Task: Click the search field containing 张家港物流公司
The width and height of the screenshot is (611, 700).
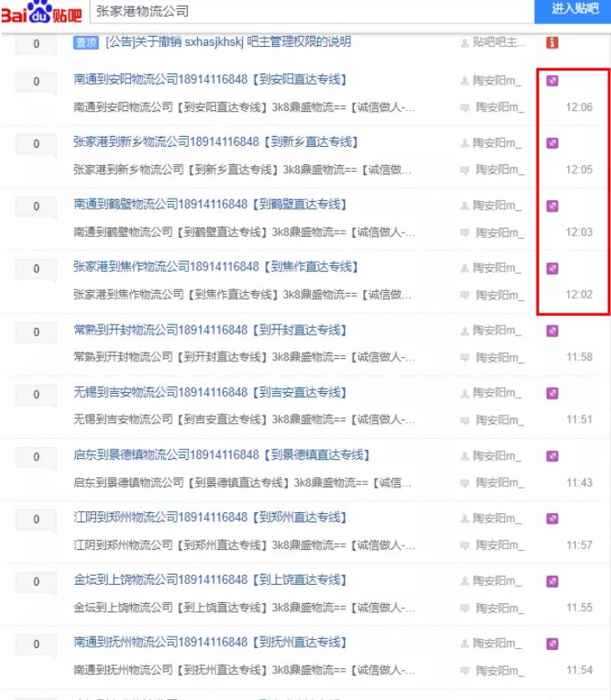Action: tap(312, 12)
